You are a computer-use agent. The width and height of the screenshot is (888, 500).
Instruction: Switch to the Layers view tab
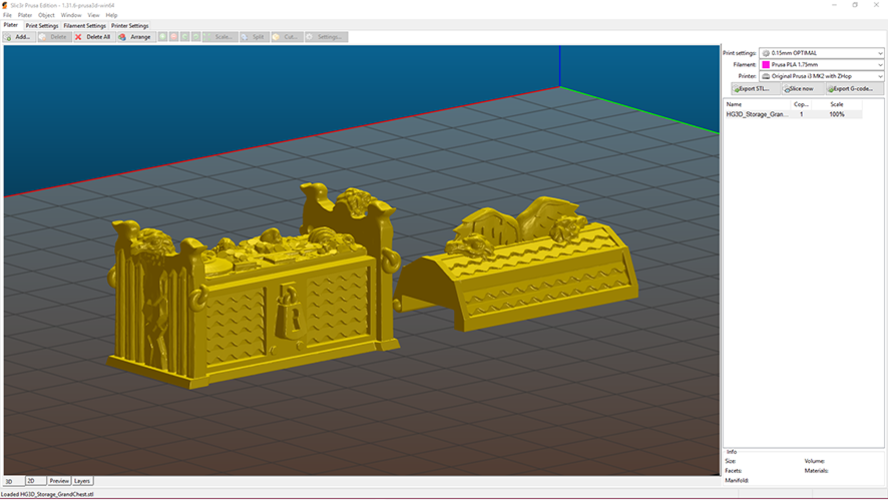pyautogui.click(x=82, y=481)
